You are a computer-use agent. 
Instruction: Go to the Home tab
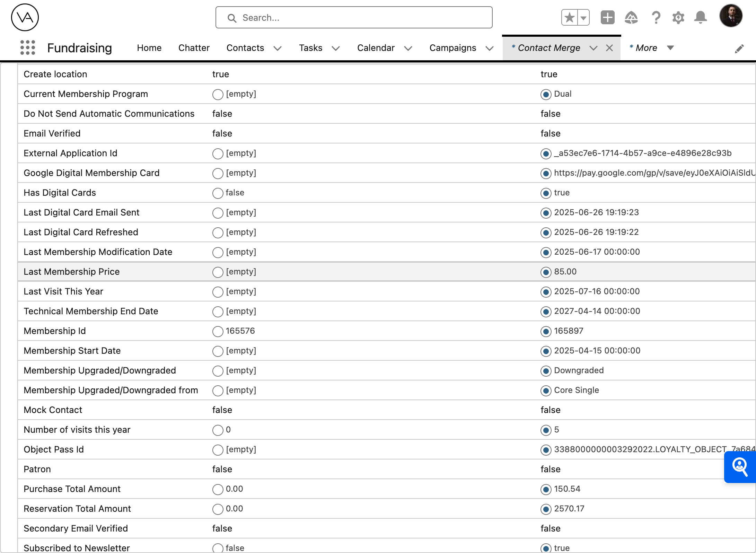[149, 48]
